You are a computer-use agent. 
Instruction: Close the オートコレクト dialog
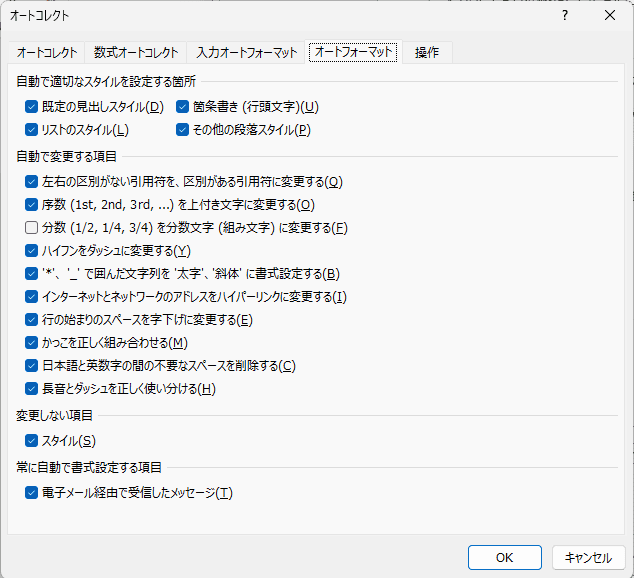coord(610,15)
